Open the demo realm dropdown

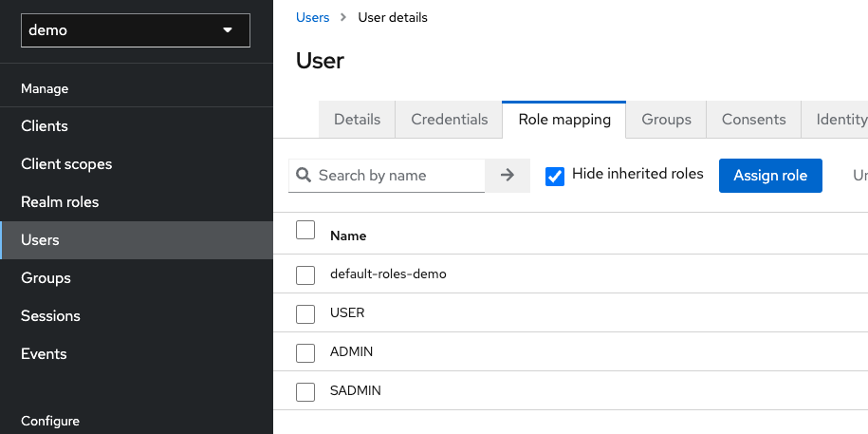coord(136,30)
